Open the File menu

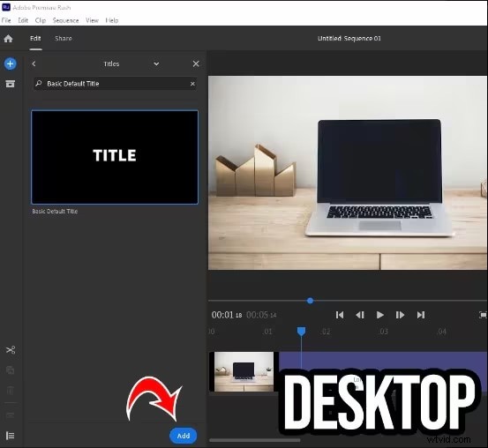click(6, 20)
